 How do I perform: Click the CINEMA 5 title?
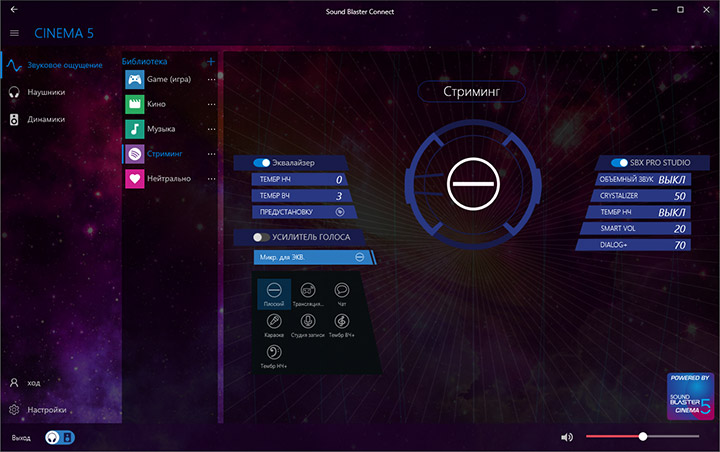pos(64,33)
